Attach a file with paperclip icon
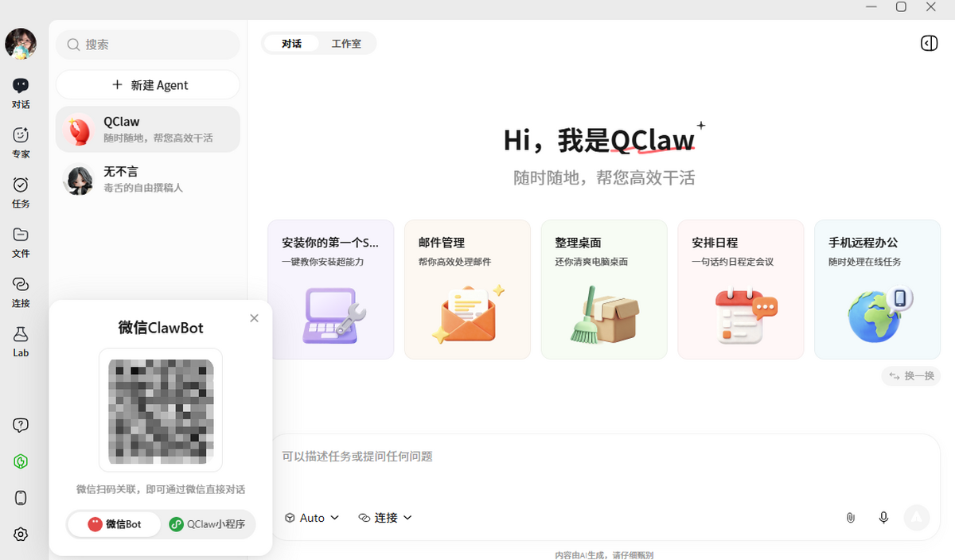955x560 pixels. 850,518
